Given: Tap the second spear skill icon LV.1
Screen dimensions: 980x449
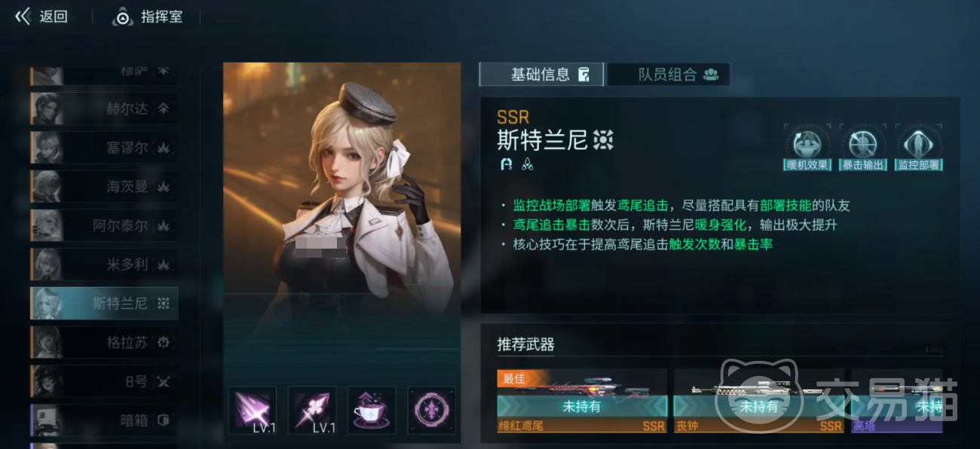Looking at the screenshot, I should (x=312, y=411).
